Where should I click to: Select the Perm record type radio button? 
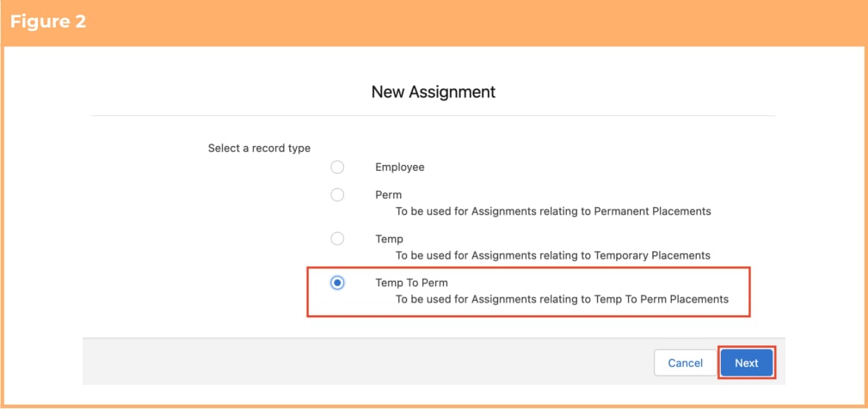coord(337,194)
